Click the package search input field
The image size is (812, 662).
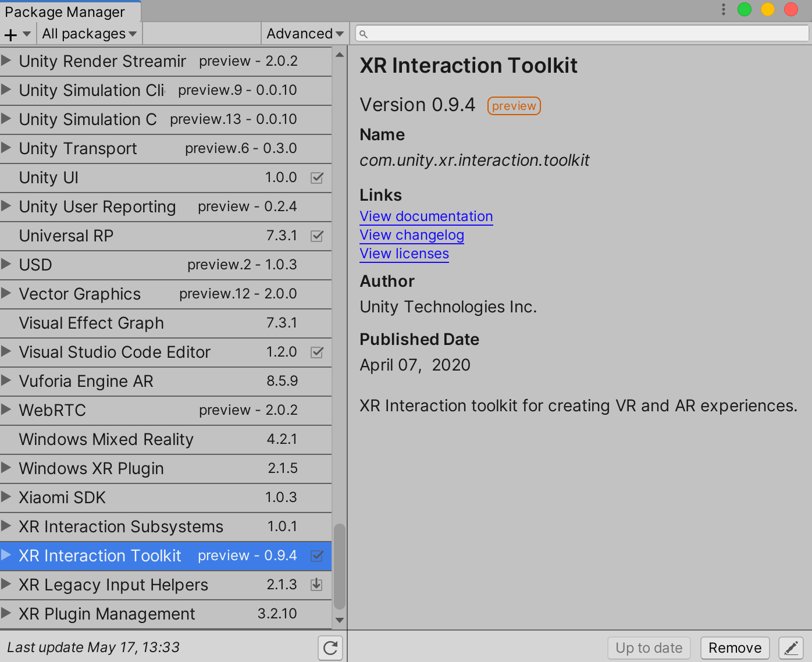click(582, 34)
